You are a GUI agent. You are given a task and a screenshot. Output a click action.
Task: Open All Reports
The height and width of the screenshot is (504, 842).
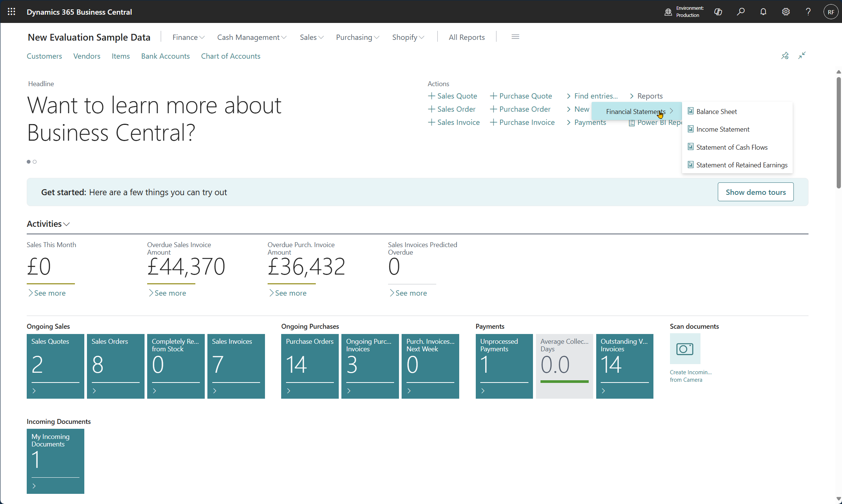click(x=467, y=37)
